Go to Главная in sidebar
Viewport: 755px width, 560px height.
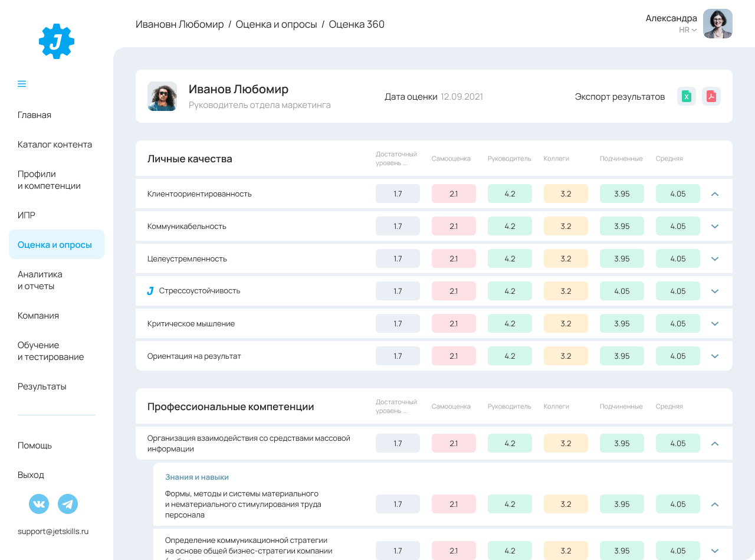(34, 115)
